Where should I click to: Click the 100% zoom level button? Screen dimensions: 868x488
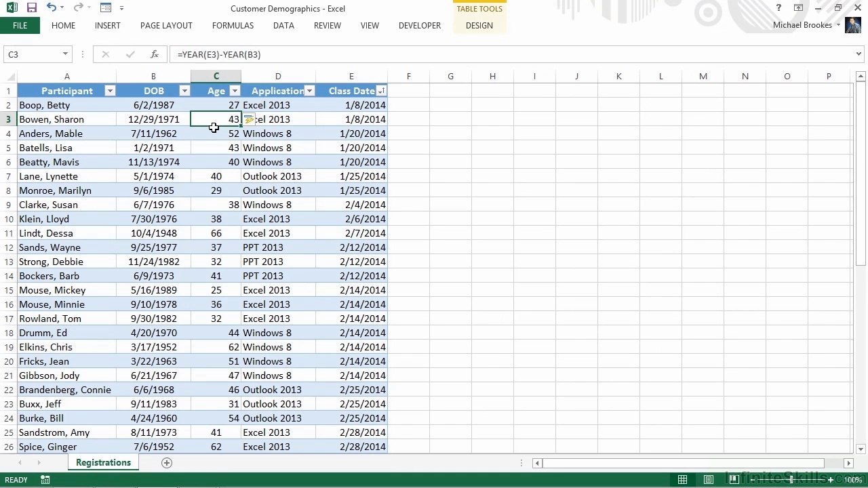pyautogui.click(x=852, y=480)
